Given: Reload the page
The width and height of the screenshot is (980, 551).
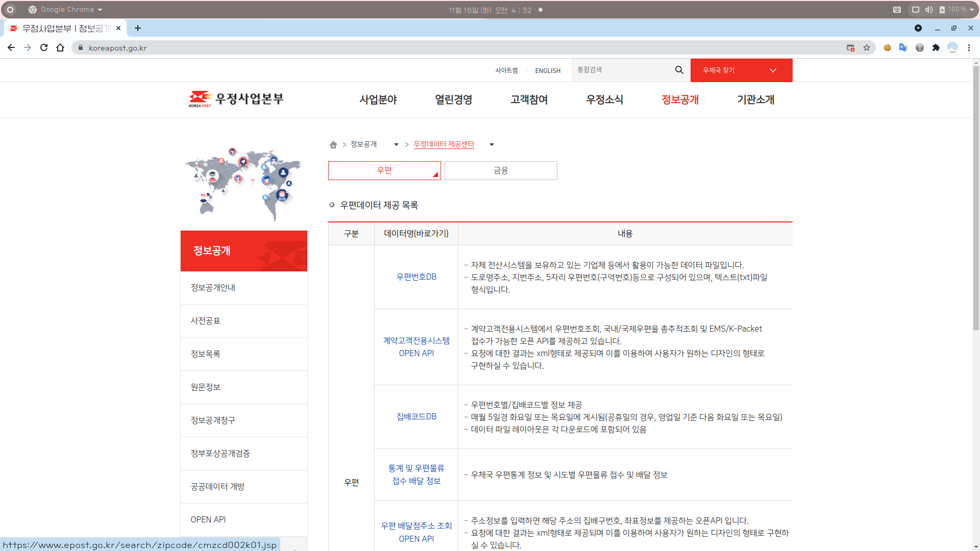Looking at the screenshot, I should [x=44, y=47].
